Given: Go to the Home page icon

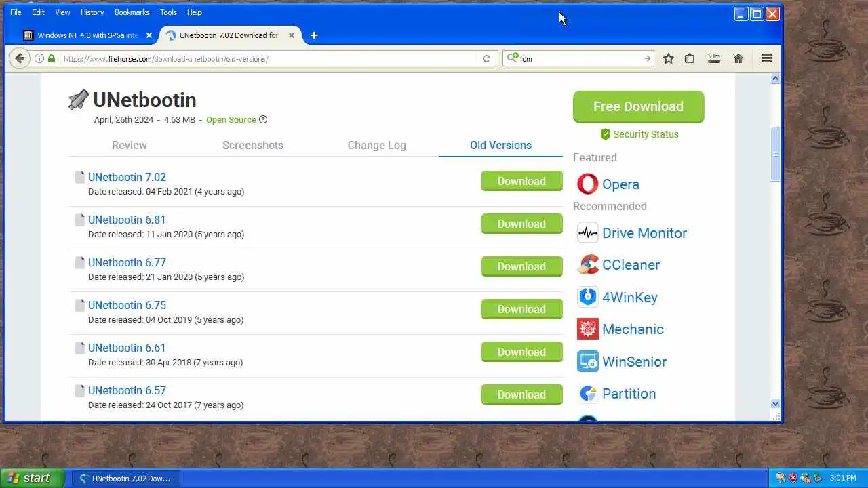Looking at the screenshot, I should 738,59.
